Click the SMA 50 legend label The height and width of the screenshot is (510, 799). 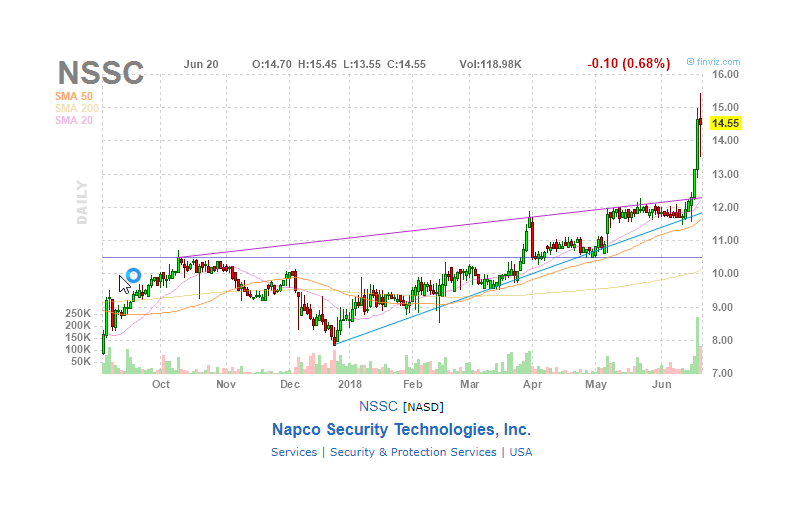74,96
